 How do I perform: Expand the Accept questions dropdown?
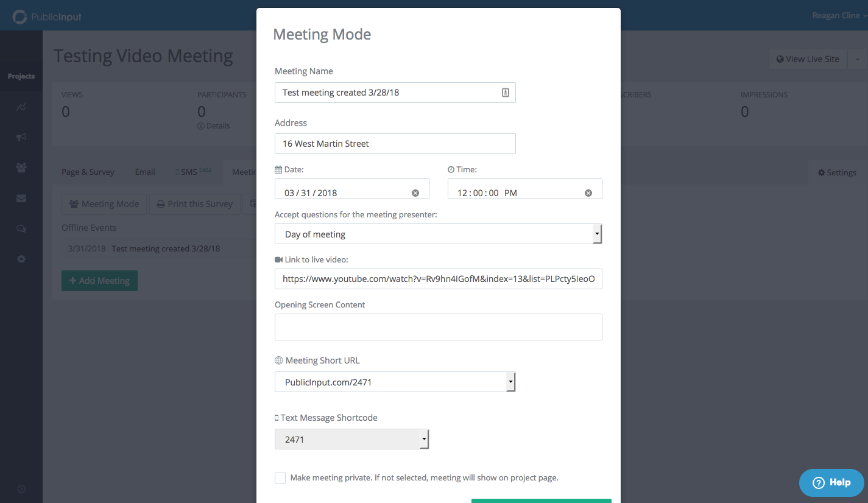(438, 234)
